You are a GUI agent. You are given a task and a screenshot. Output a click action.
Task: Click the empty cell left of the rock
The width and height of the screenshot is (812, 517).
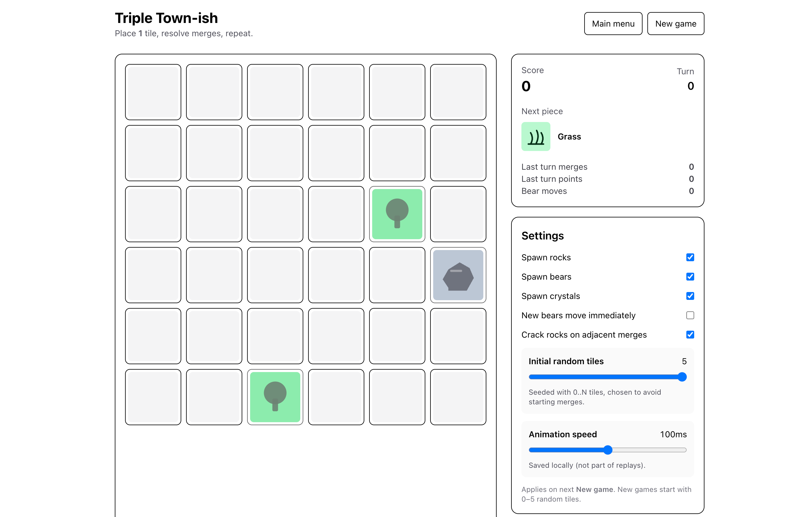click(397, 275)
